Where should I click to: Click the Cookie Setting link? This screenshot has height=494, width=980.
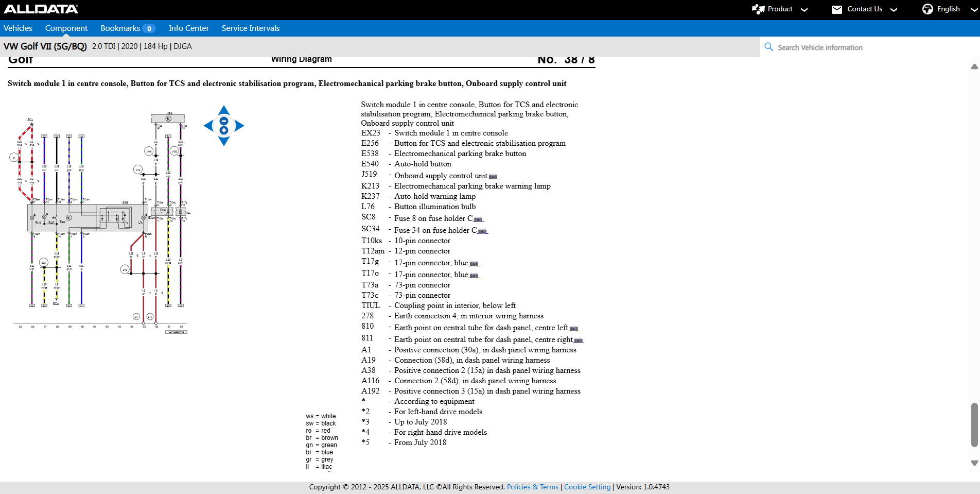587,487
